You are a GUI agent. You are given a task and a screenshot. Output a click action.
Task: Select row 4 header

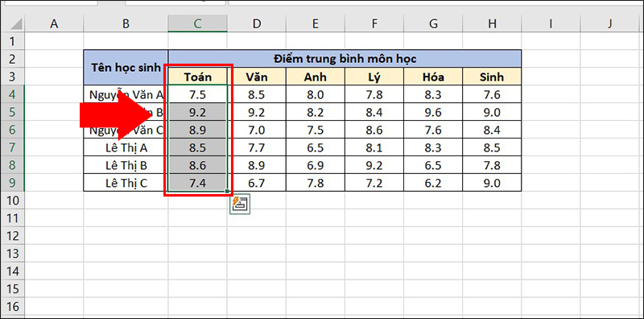(x=13, y=94)
